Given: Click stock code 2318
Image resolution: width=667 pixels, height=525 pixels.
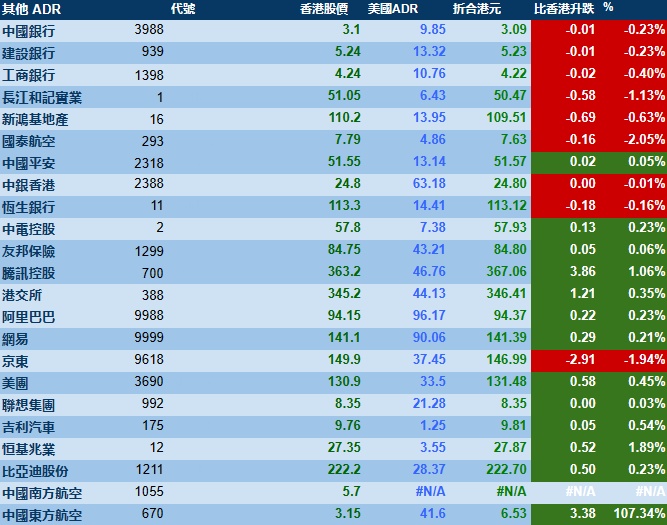Looking at the screenshot, I should (149, 163).
